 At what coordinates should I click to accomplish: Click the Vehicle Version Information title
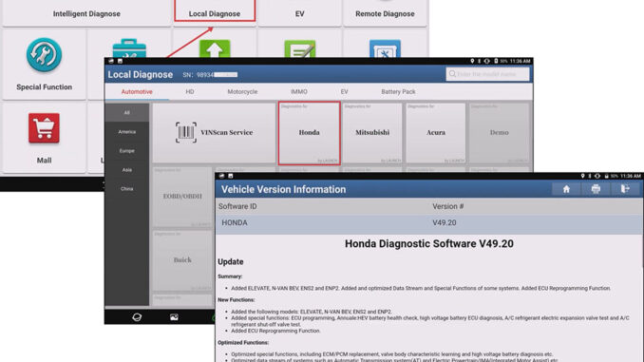(283, 189)
